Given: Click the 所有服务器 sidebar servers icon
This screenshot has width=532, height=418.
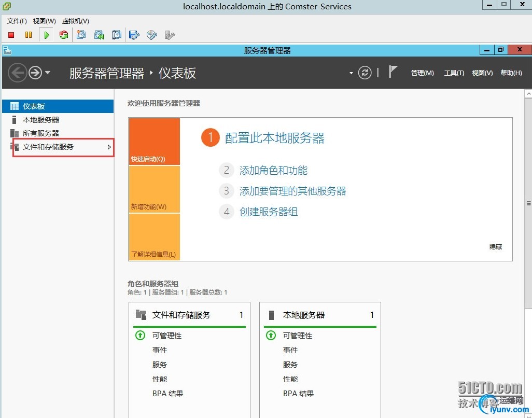Looking at the screenshot, I should [x=14, y=133].
